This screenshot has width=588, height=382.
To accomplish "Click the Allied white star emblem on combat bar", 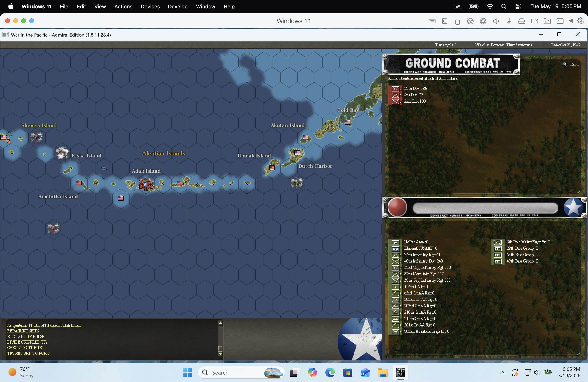I will [x=573, y=207].
